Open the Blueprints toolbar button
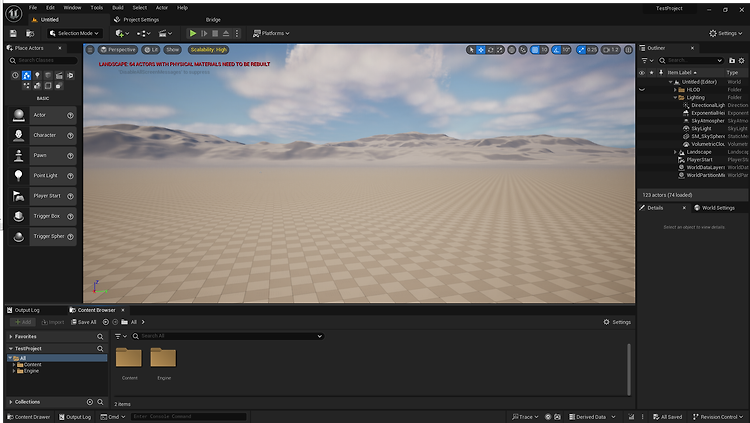Image resolution: width=750 pixels, height=423 pixels. coord(143,33)
